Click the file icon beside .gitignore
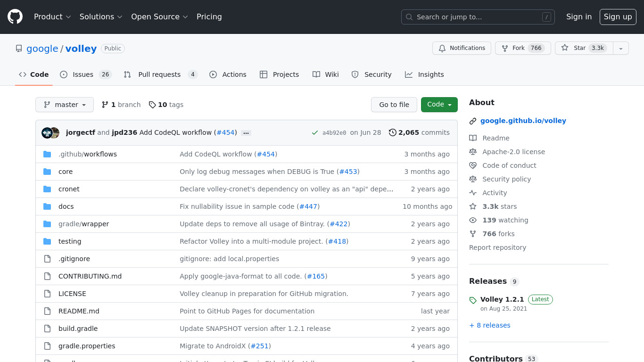 pos(47,259)
